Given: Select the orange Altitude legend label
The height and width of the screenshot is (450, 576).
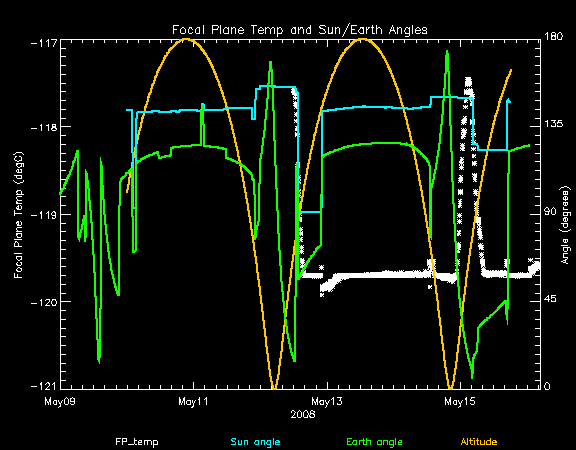Looking at the screenshot, I should (x=479, y=442).
